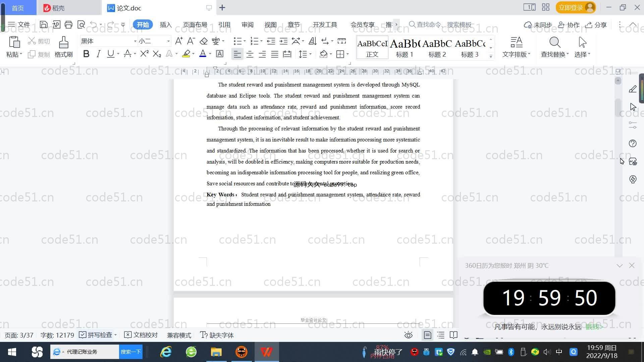Click the 分享 share button
The width and height of the screenshot is (644, 362).
click(x=596, y=25)
